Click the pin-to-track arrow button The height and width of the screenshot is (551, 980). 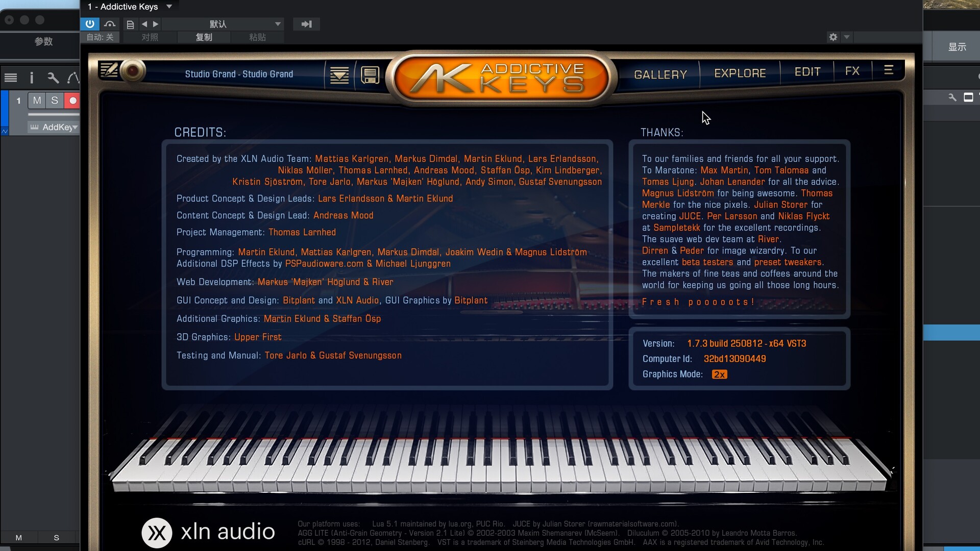coord(306,24)
